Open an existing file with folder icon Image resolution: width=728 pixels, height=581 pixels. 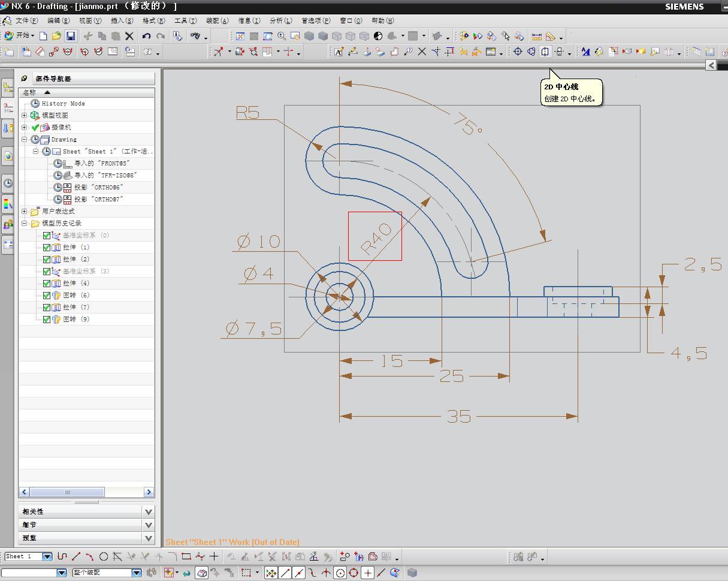(56, 36)
